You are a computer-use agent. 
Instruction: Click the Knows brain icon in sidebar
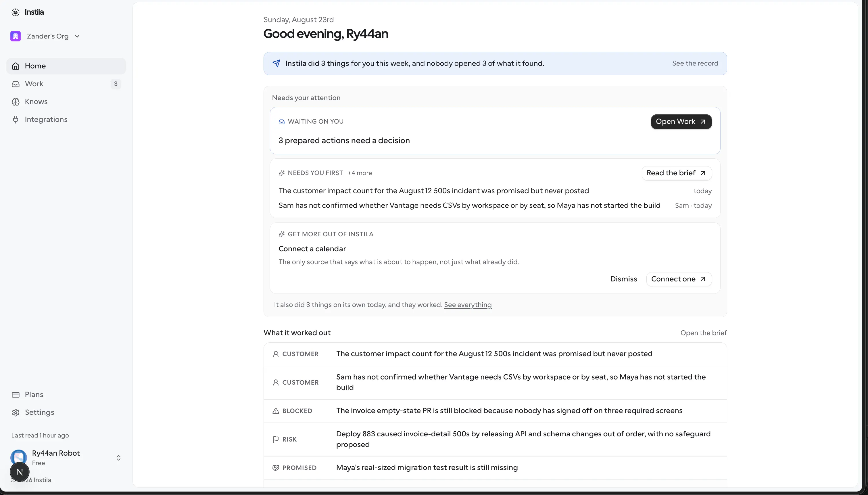[x=15, y=102]
